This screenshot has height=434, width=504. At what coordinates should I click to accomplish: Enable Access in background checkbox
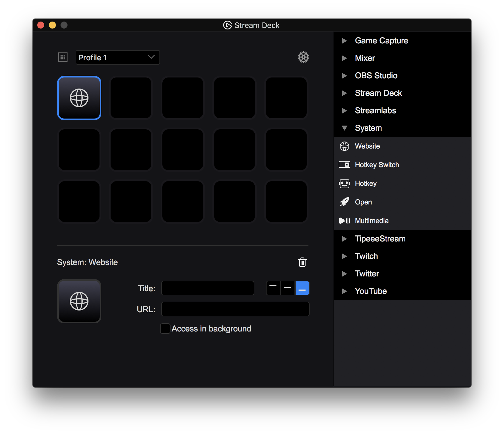165,329
